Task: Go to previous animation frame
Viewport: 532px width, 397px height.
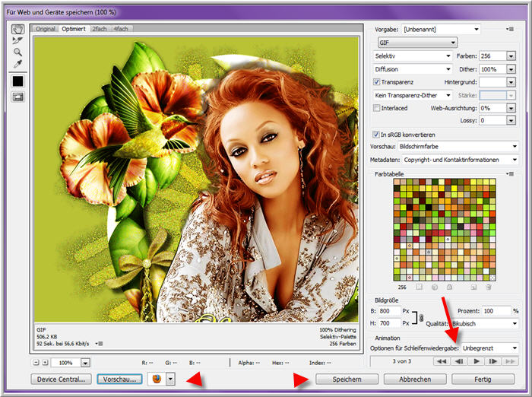Action: tap(459, 361)
